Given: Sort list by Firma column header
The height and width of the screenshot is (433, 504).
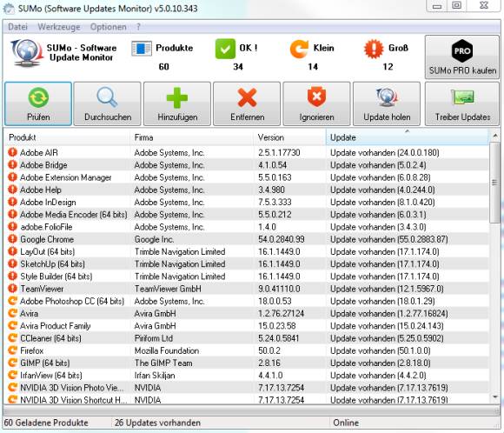Looking at the screenshot, I should pos(192,137).
